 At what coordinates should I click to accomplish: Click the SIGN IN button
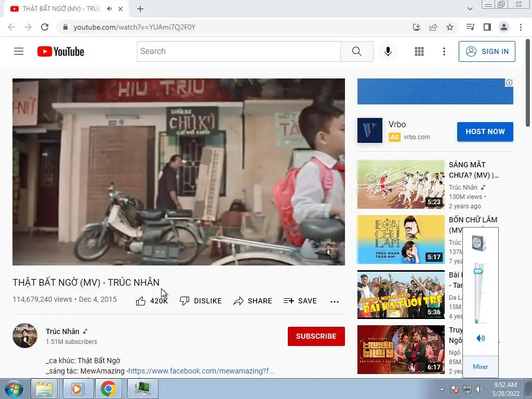pos(486,51)
